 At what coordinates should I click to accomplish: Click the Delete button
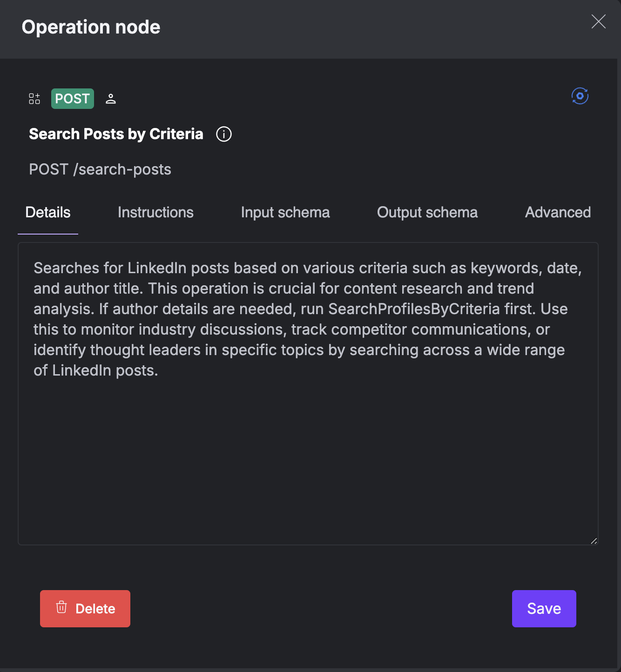point(85,608)
